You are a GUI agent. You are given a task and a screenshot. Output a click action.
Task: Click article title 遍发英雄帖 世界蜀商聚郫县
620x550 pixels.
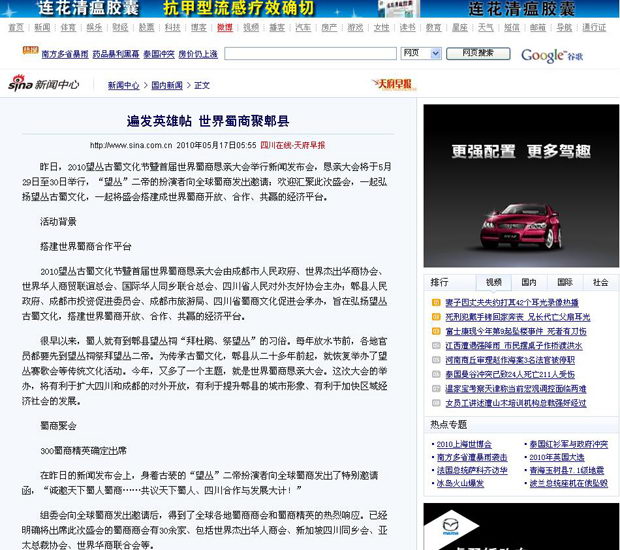208,121
